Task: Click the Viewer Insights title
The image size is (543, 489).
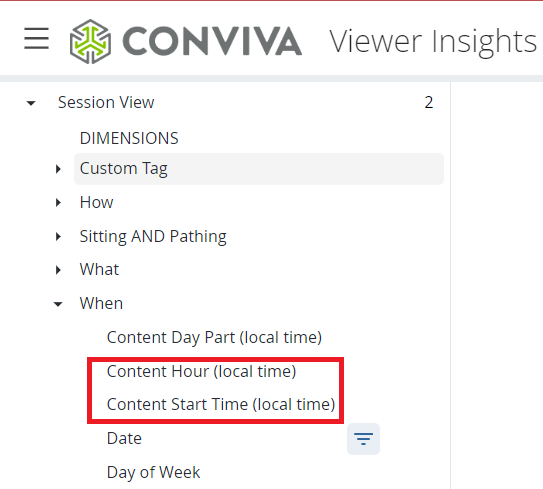Action: 433,42
